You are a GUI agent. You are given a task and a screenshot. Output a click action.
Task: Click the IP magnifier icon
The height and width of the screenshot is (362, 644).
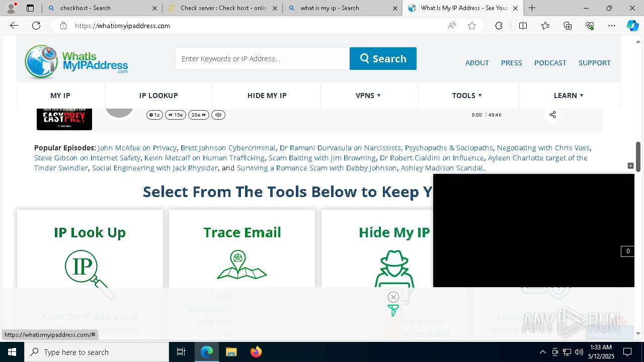(x=90, y=274)
